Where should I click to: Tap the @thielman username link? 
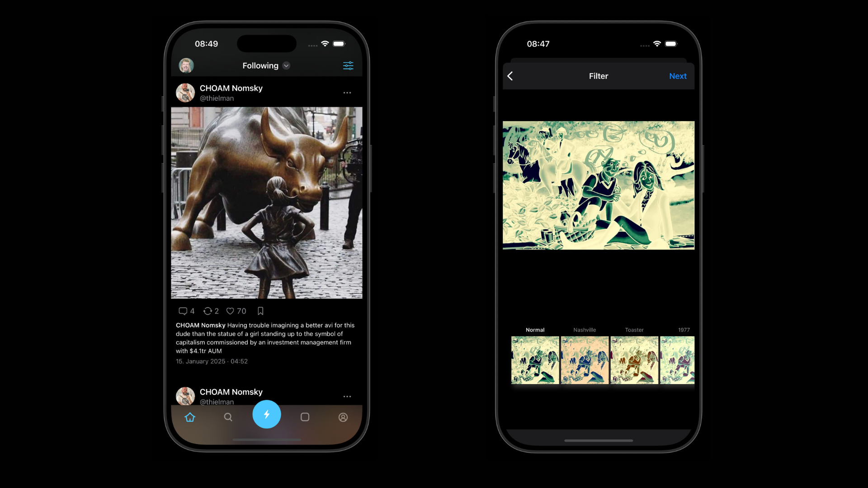coord(217,98)
